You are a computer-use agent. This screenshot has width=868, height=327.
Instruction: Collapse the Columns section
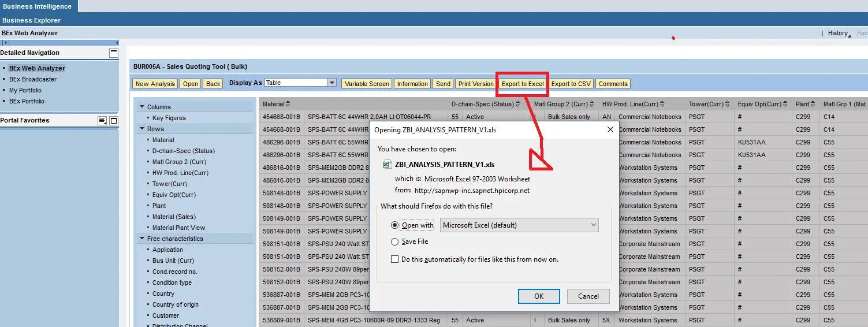(142, 107)
